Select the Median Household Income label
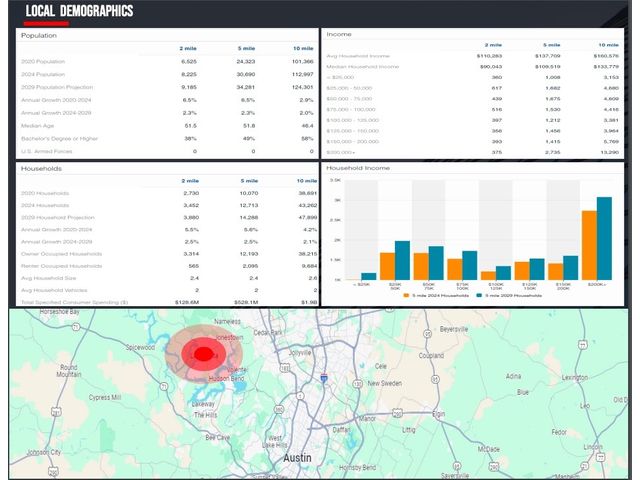The image size is (640, 480). (362, 67)
